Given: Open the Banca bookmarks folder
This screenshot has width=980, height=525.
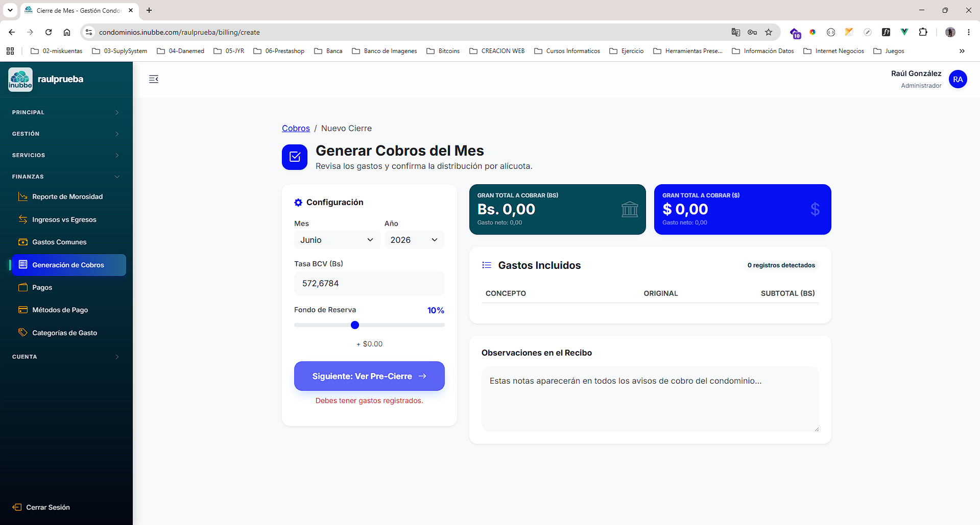Looking at the screenshot, I should (x=328, y=51).
